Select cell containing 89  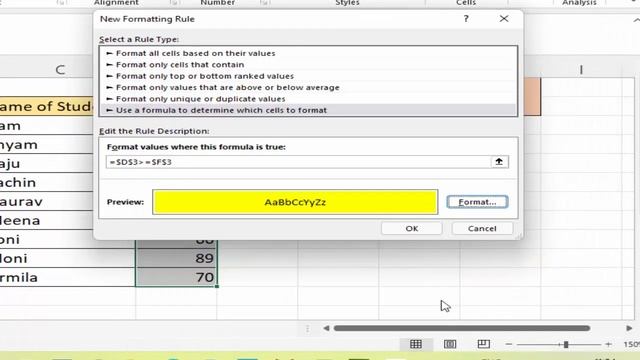point(176,258)
